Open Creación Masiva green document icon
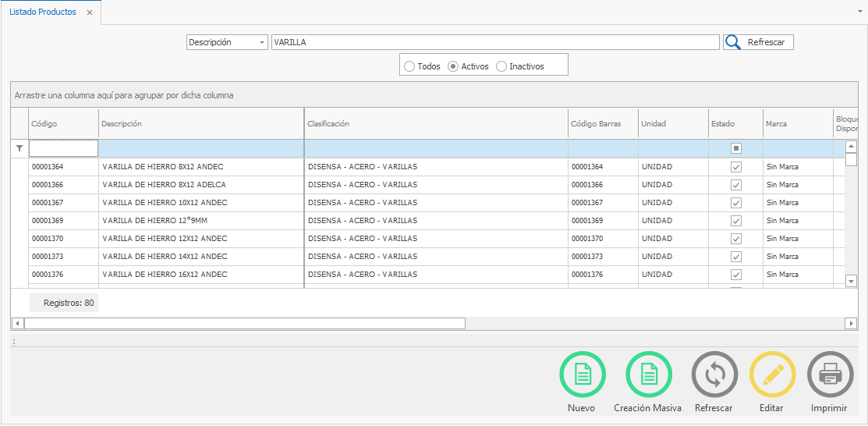The height and width of the screenshot is (426, 868). [x=649, y=375]
